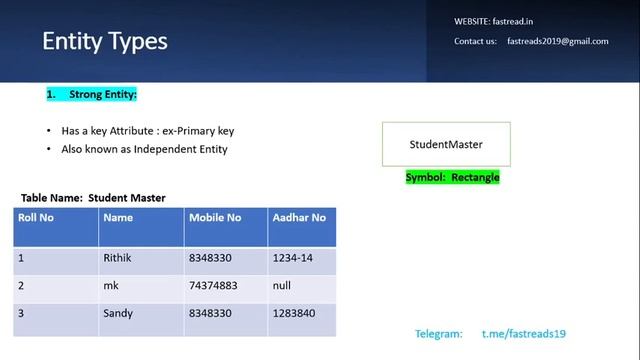Select the bullet 'Has a key Attribute : ex-Primary key'
Image resolution: width=640 pixels, height=360 pixels.
[x=148, y=131]
